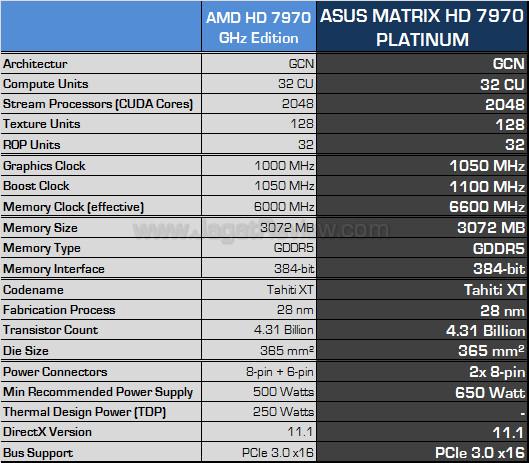Select the 8-pin + 6-pin value
The image size is (529, 463).
coord(280,372)
